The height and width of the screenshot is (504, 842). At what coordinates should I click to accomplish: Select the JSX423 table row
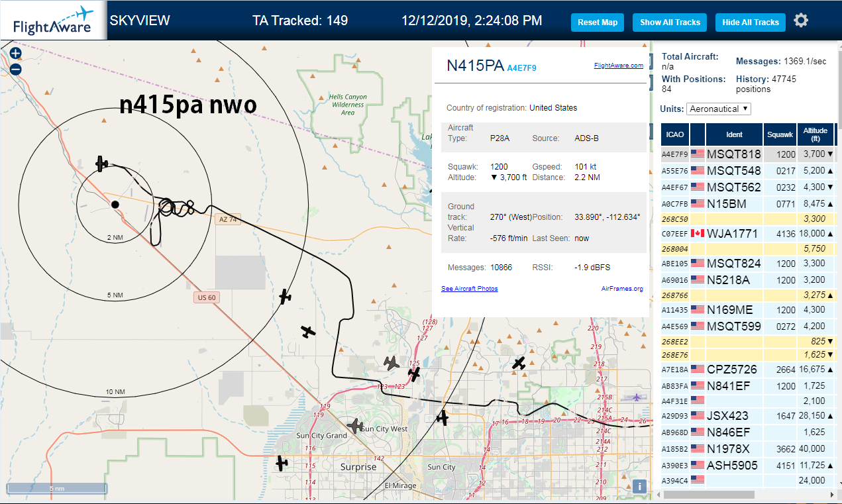[x=748, y=416]
